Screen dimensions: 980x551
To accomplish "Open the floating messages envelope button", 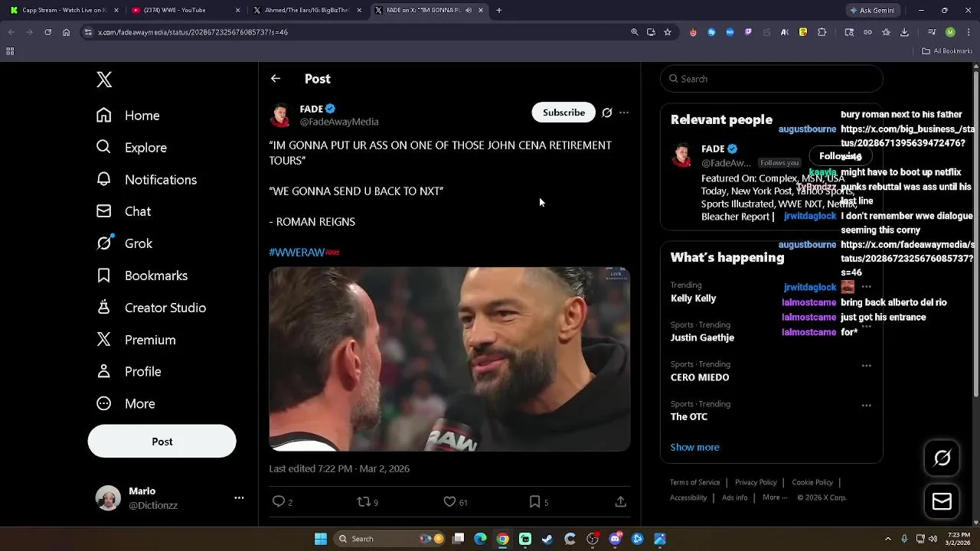I will click(942, 502).
